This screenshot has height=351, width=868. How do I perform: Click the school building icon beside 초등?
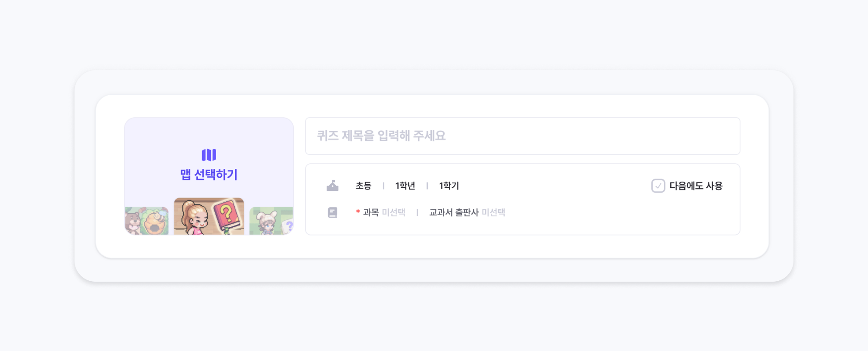[332, 186]
